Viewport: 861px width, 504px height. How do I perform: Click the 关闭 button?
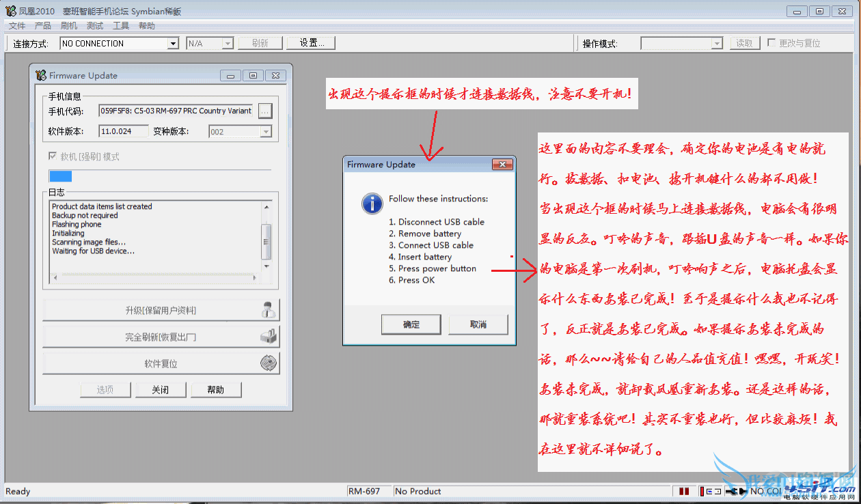160,390
